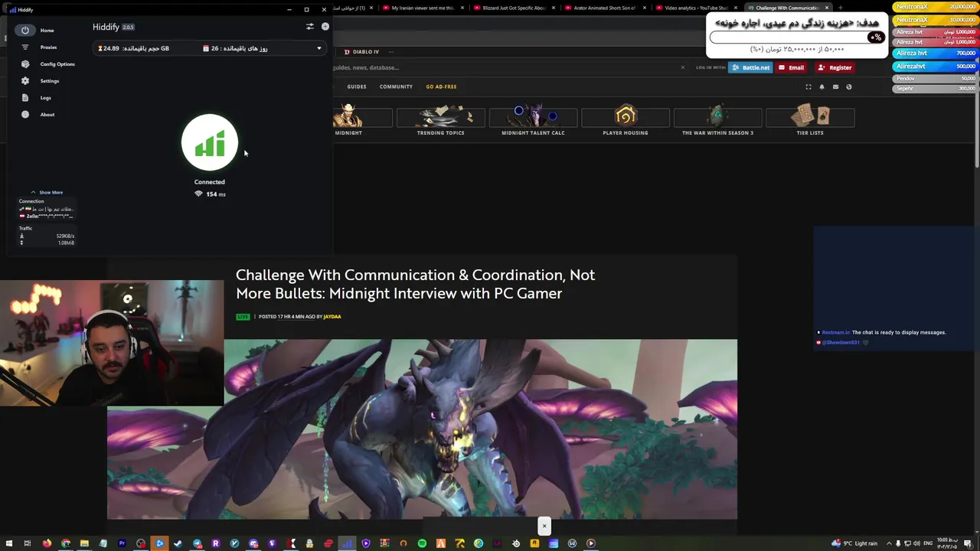Open author Jaydaa's profile link

pos(332,317)
